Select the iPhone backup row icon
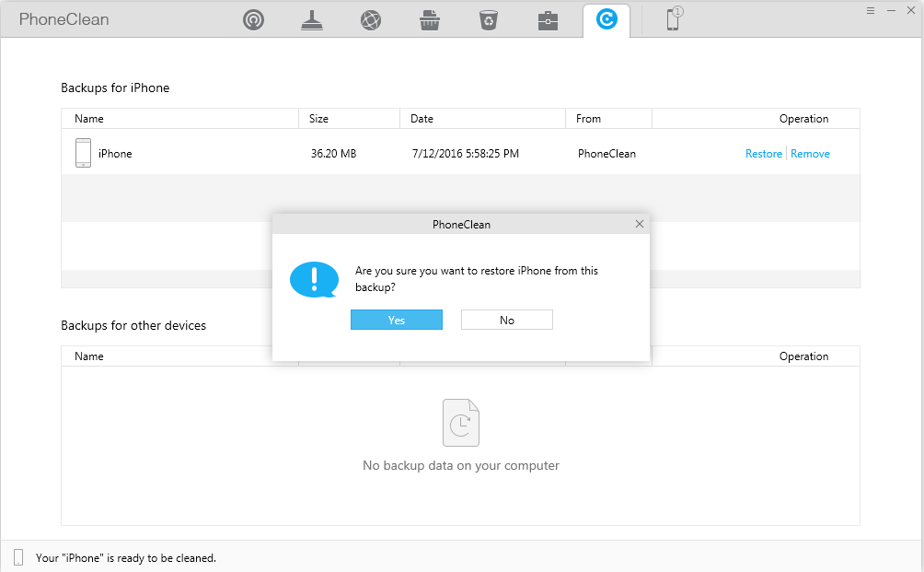Image resolution: width=924 pixels, height=572 pixels. tap(83, 153)
